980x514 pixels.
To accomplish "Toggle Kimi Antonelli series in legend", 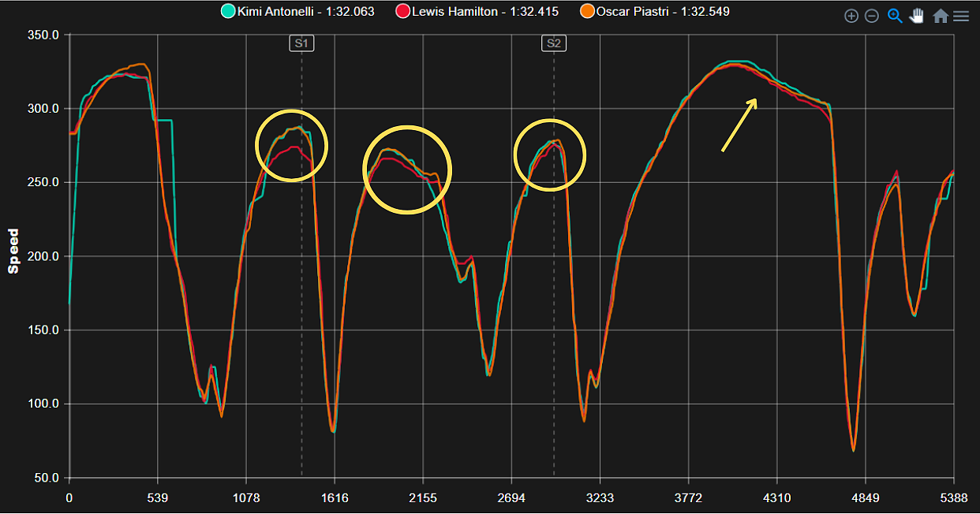I will [297, 12].
